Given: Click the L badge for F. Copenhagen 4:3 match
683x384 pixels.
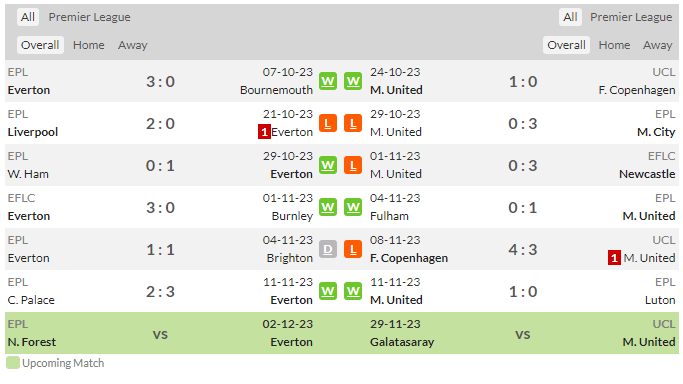Looking at the screenshot, I should (x=353, y=249).
